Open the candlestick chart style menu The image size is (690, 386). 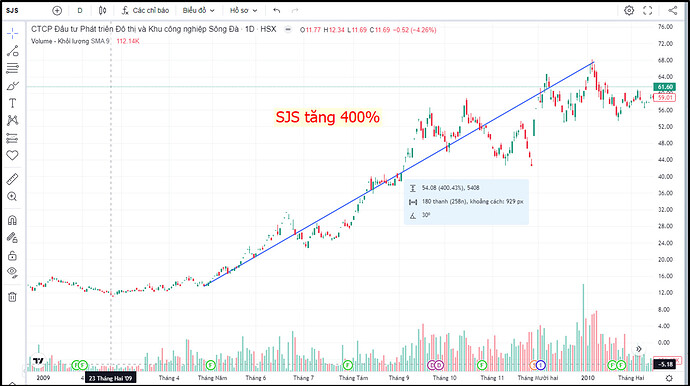coord(103,10)
